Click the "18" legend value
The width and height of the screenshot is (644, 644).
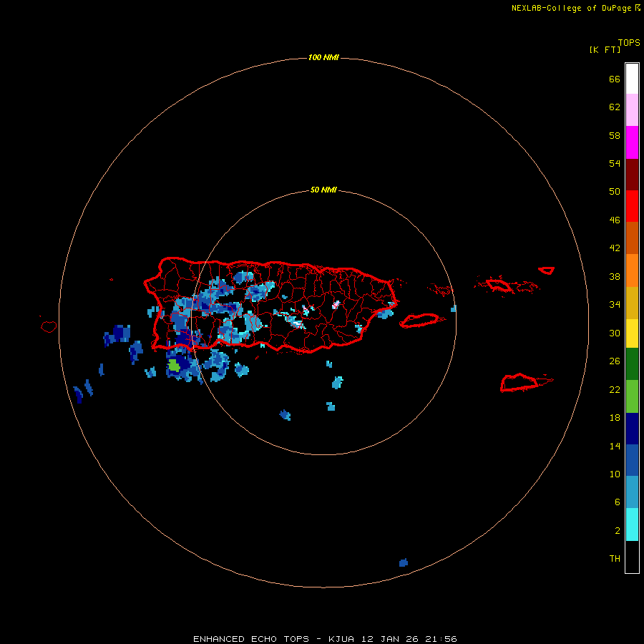coord(615,418)
